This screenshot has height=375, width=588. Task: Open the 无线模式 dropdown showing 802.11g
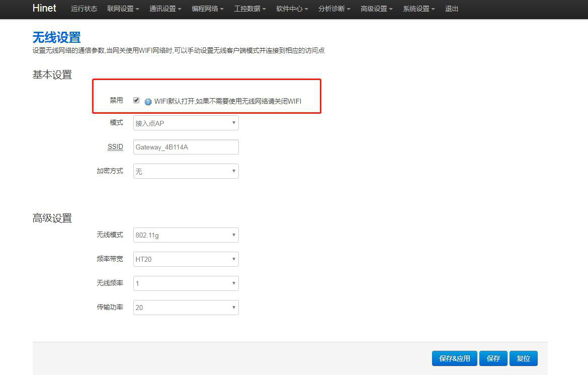click(x=186, y=235)
